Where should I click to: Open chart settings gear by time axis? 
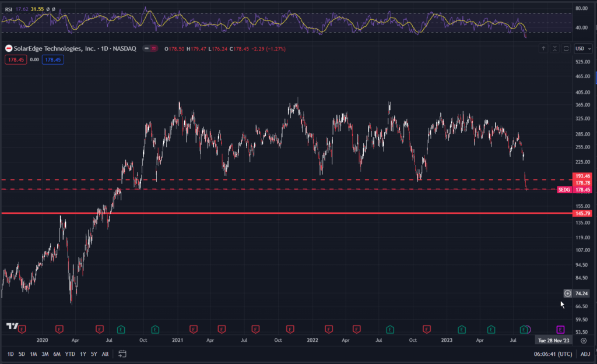(583, 341)
